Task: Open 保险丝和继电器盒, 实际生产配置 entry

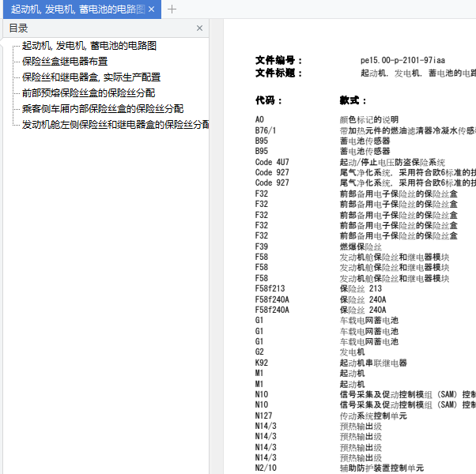Action: 91,77
